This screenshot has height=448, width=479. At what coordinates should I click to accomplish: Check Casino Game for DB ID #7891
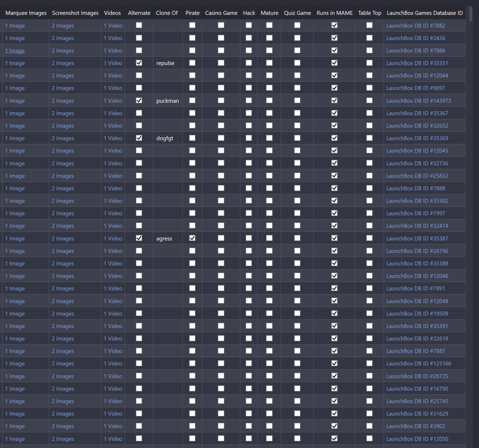[x=221, y=288]
